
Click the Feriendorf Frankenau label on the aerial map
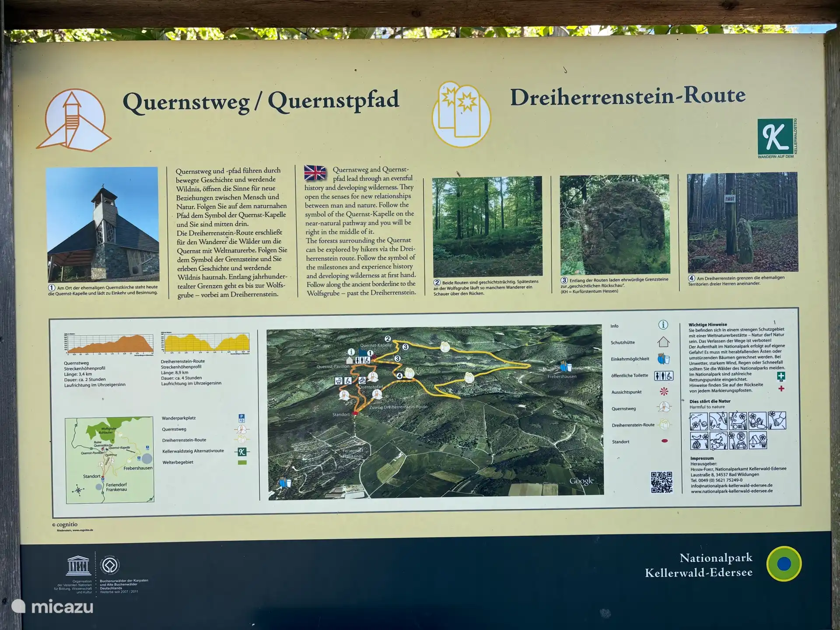[353, 453]
